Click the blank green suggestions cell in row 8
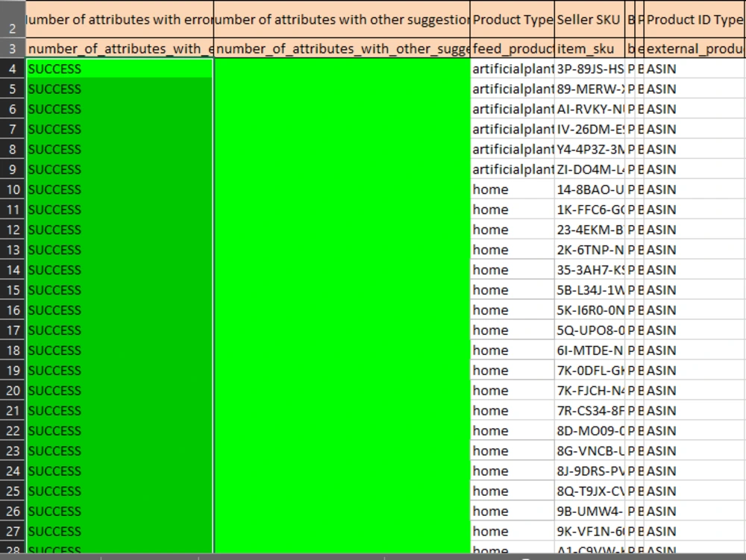The image size is (746, 560). [342, 149]
